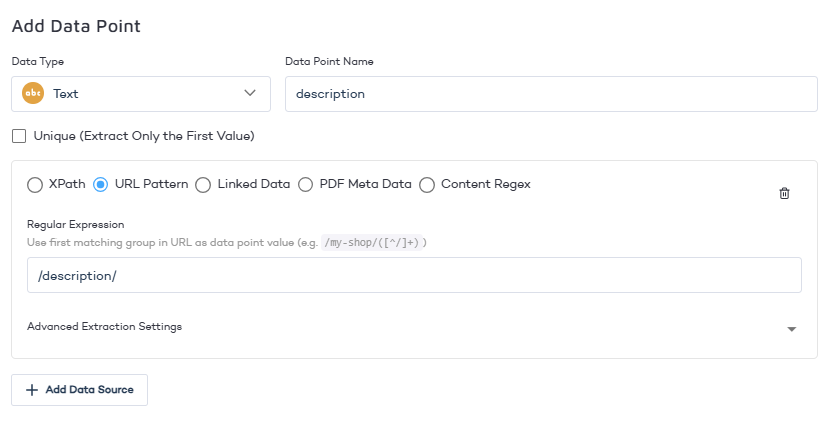The height and width of the screenshot is (424, 829).
Task: Enable the Unique first value checkbox
Action: click(19, 136)
